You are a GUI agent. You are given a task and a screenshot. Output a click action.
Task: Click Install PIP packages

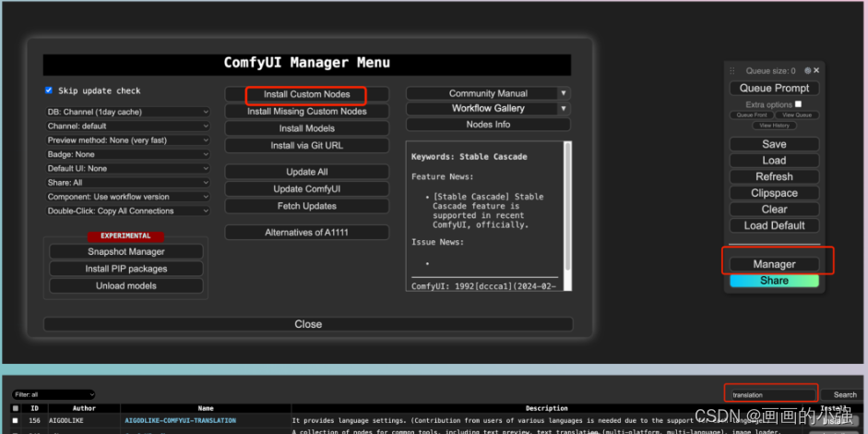click(126, 269)
